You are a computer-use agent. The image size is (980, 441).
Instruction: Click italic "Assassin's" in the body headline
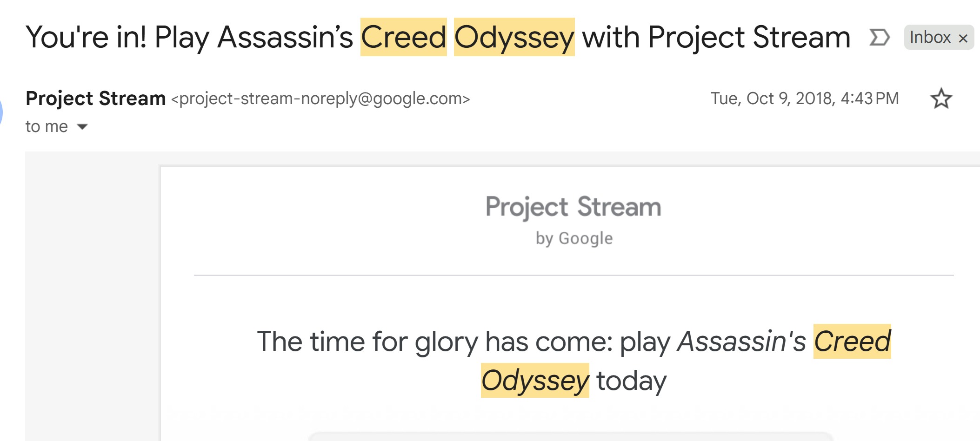click(x=741, y=342)
